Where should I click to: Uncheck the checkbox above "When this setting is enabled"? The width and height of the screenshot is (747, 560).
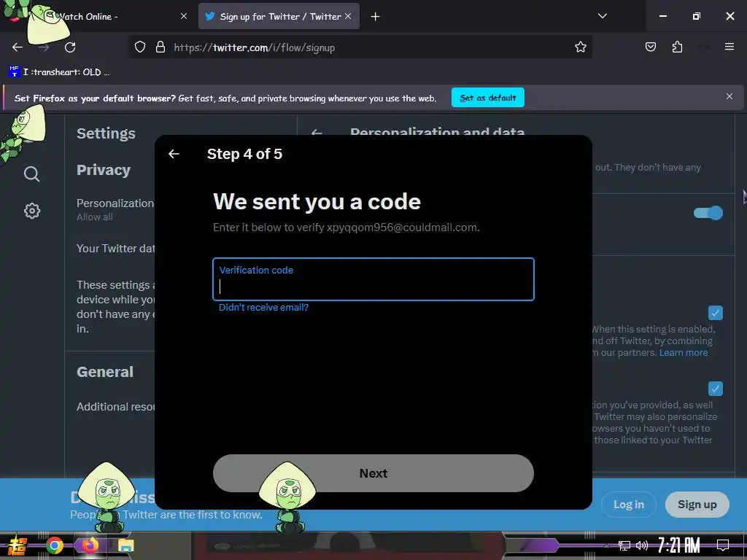[x=715, y=313]
